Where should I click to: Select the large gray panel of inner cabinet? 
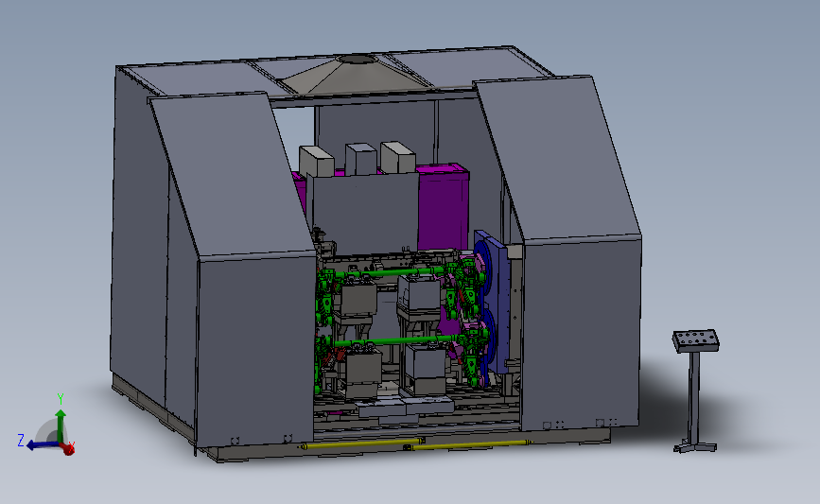click(362, 215)
